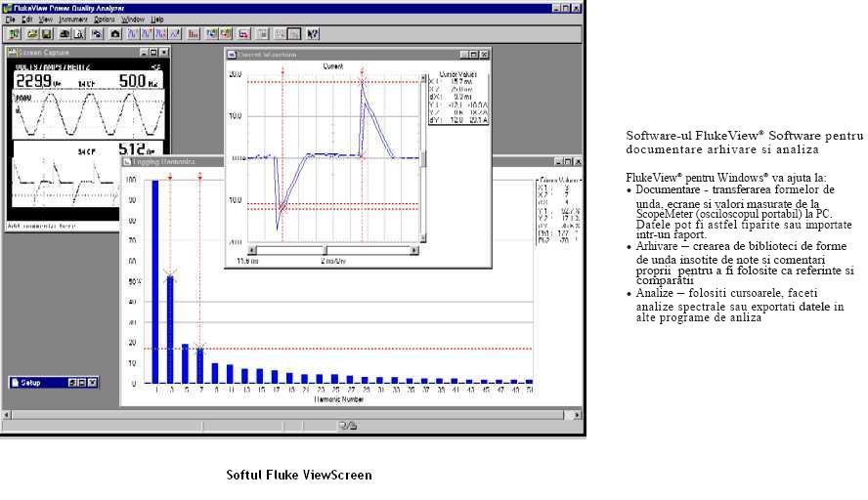Click the 'Harmonic Number' axis label

pos(339,399)
